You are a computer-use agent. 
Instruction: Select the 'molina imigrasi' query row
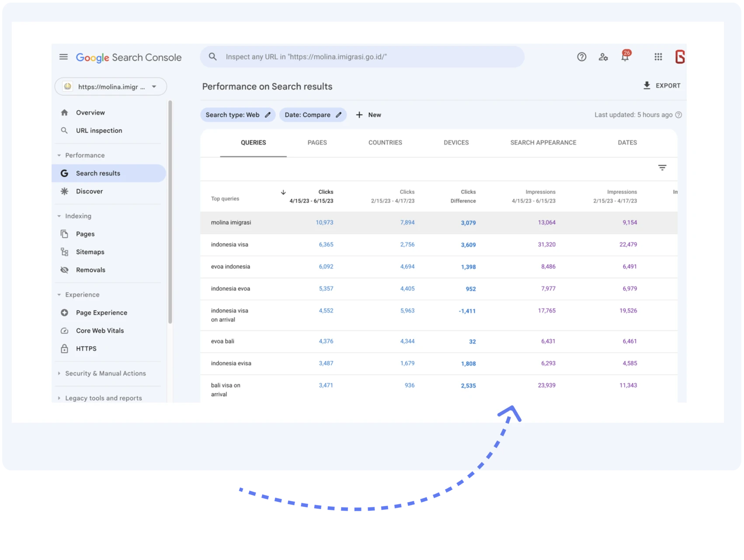click(439, 223)
